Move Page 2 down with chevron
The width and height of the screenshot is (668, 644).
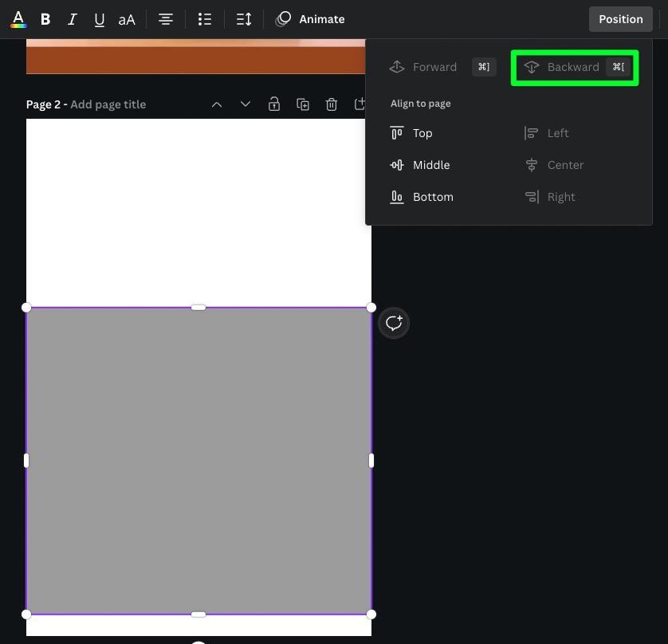(x=246, y=104)
